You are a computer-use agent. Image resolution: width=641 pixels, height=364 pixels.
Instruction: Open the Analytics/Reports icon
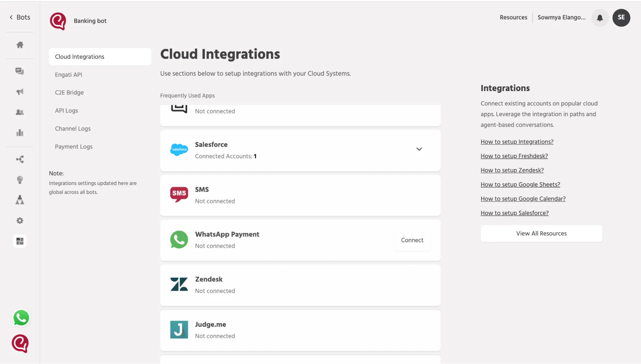tap(20, 133)
